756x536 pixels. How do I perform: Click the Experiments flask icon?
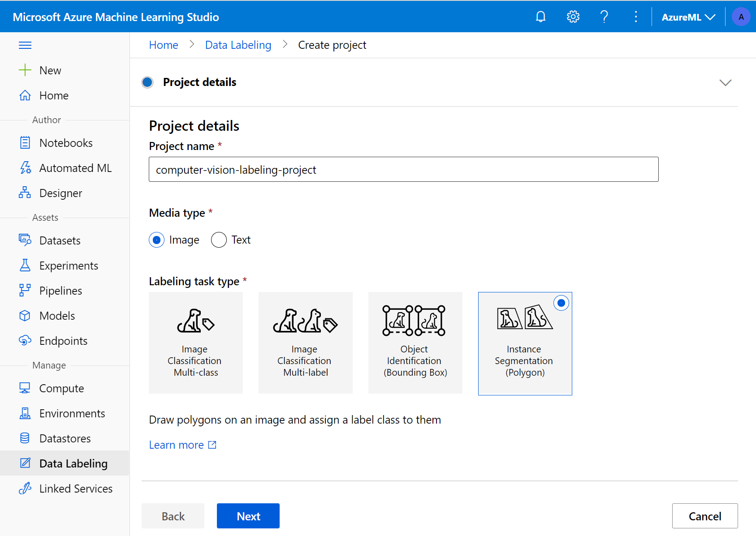tap(25, 266)
